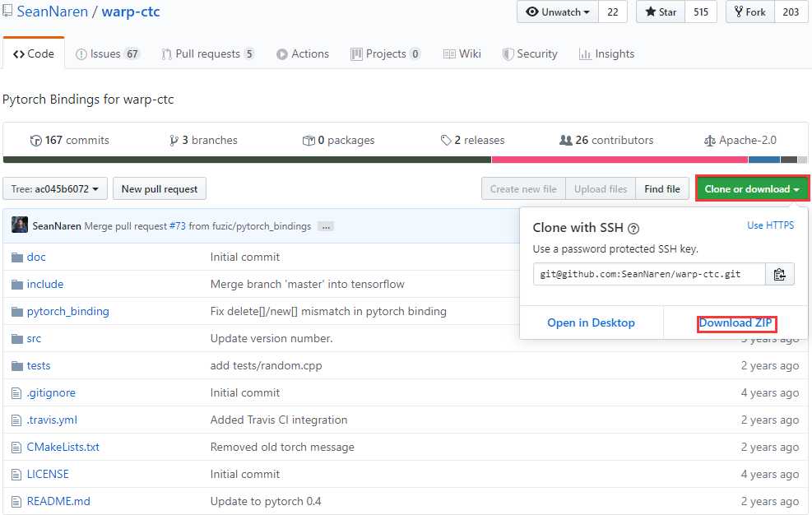The height and width of the screenshot is (515, 812).
Task: Open the pytorch_binding folder
Action: coord(67,311)
